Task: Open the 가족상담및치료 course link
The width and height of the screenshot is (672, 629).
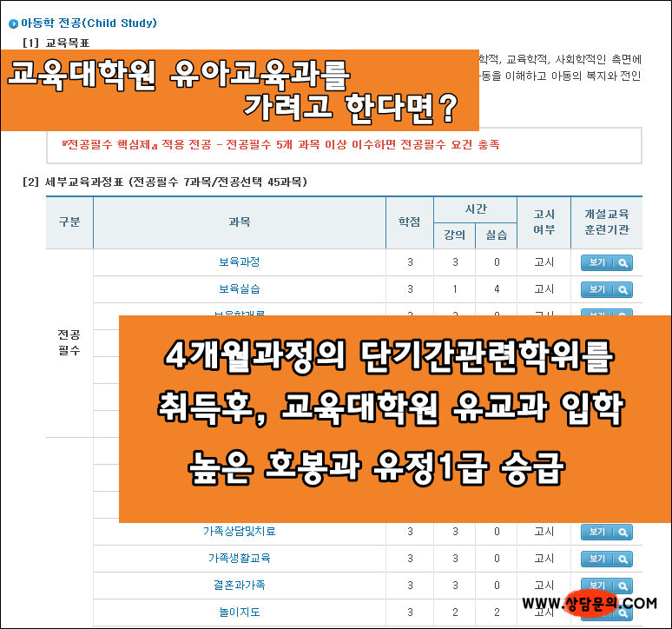Action: click(x=239, y=532)
